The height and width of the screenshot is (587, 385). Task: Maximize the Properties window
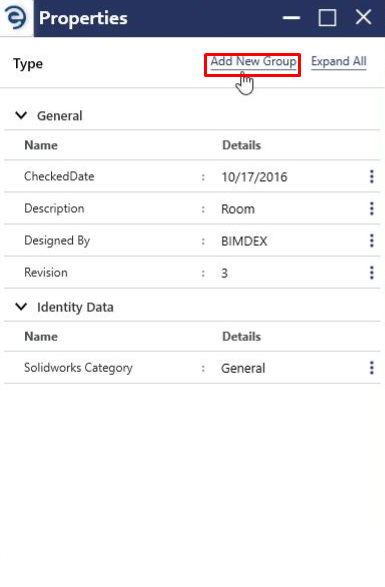327,18
